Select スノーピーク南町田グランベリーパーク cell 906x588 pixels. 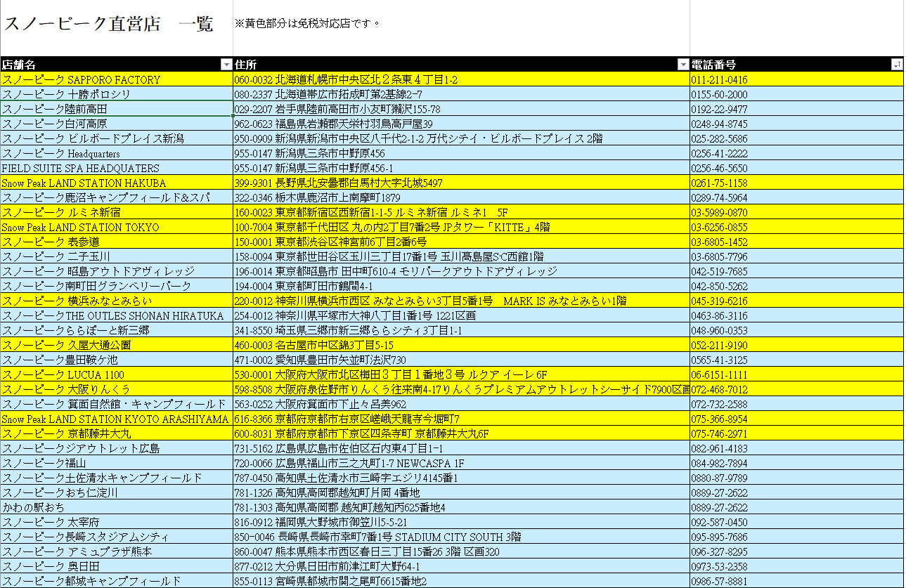tap(117, 287)
